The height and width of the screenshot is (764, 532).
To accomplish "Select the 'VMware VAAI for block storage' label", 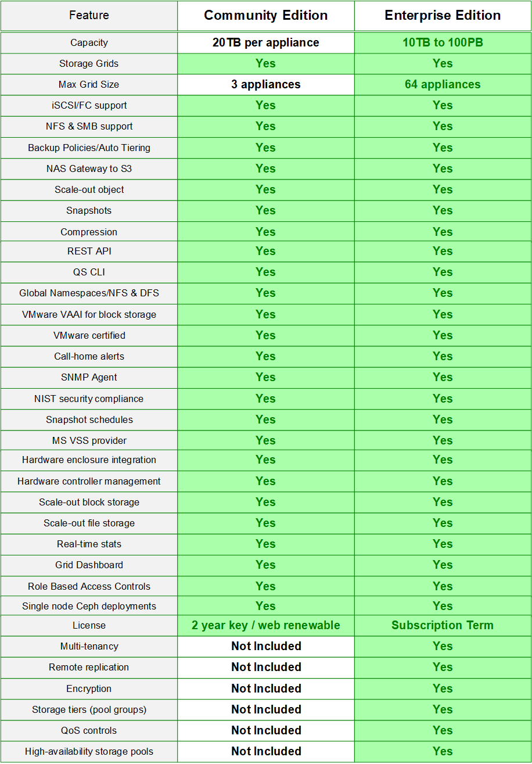I will pos(89,314).
